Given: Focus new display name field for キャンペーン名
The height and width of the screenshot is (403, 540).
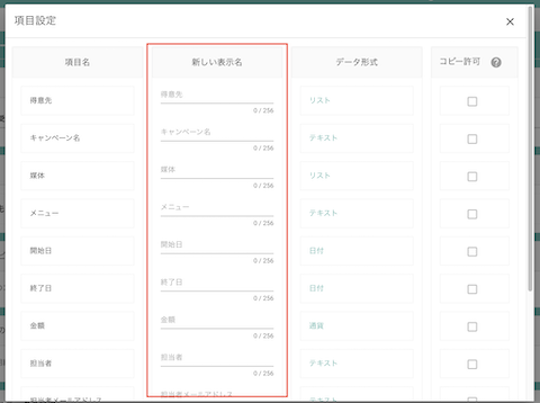Looking at the screenshot, I should 217,133.
